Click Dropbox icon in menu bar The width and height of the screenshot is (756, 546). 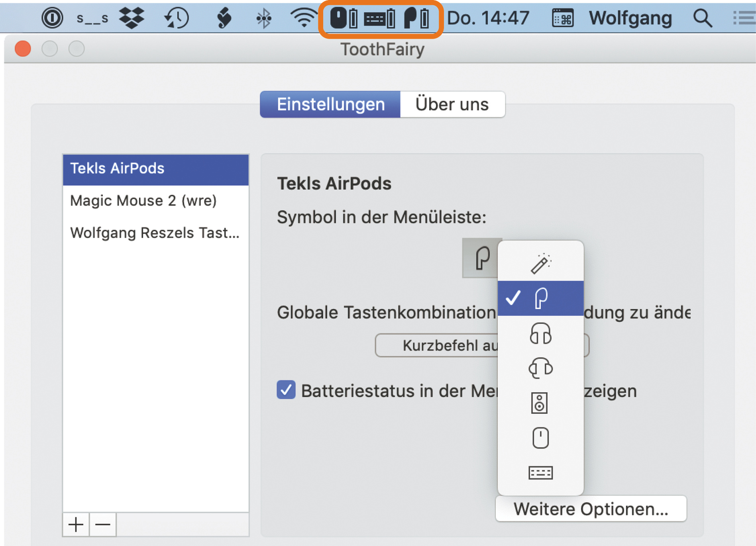[132, 18]
